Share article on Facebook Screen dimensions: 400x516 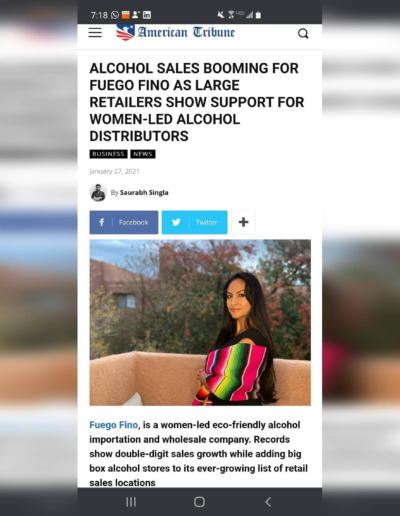[124, 222]
